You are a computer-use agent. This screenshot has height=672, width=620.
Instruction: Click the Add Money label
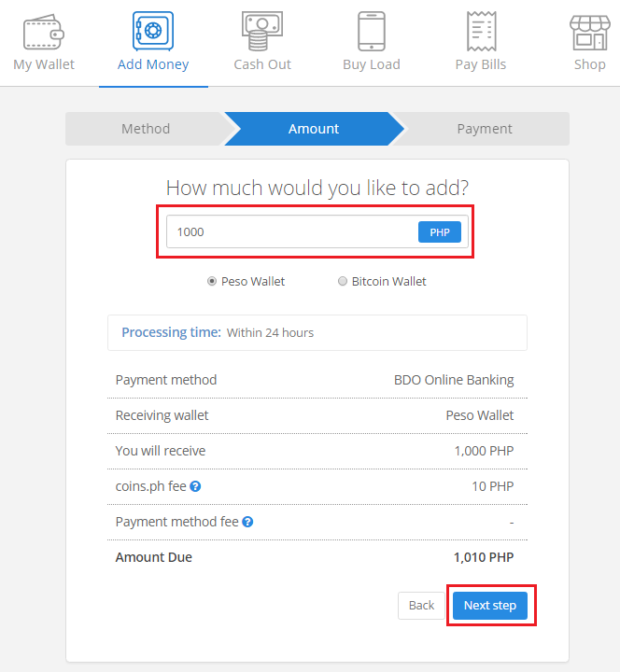click(x=153, y=64)
